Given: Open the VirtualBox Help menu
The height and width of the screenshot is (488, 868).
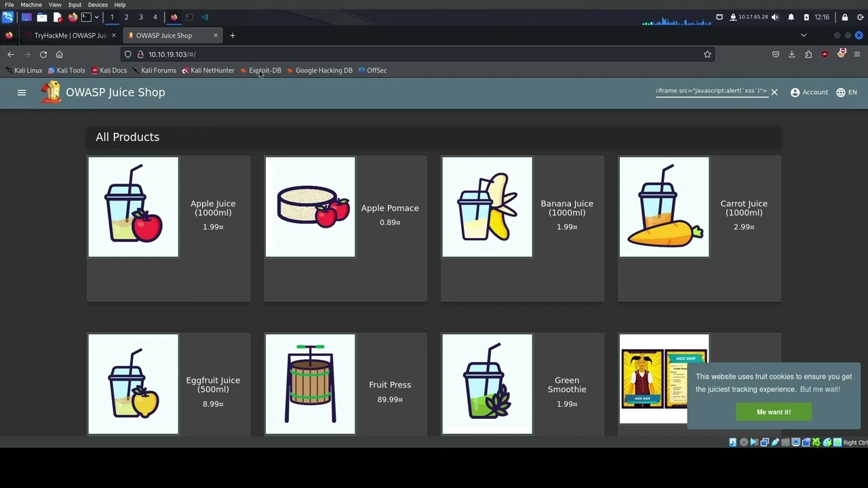Looking at the screenshot, I should pos(120,5).
